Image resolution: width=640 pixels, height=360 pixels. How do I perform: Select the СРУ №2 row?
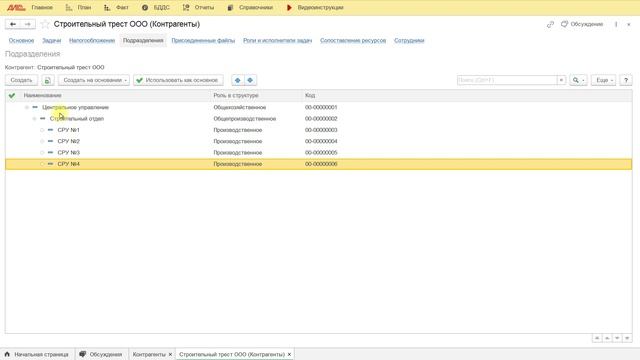318,141
